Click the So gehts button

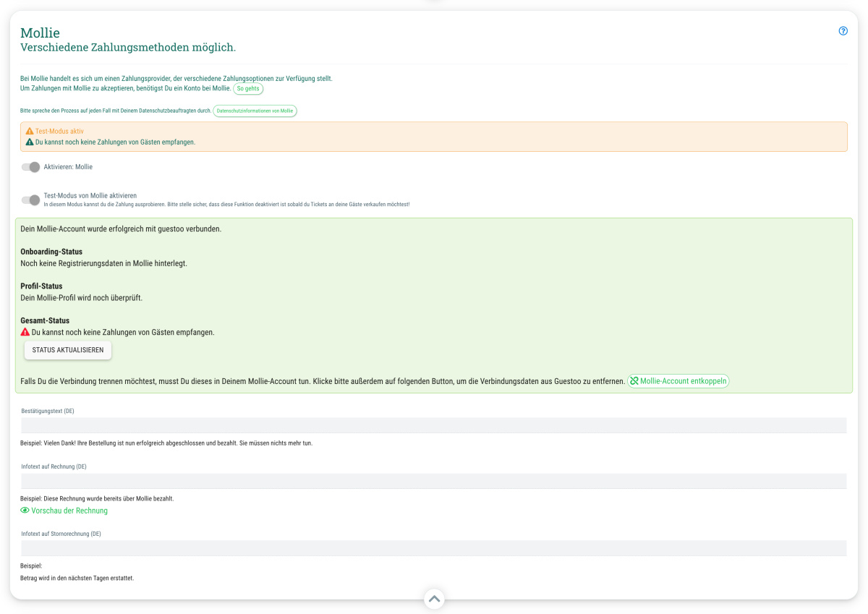(x=248, y=89)
